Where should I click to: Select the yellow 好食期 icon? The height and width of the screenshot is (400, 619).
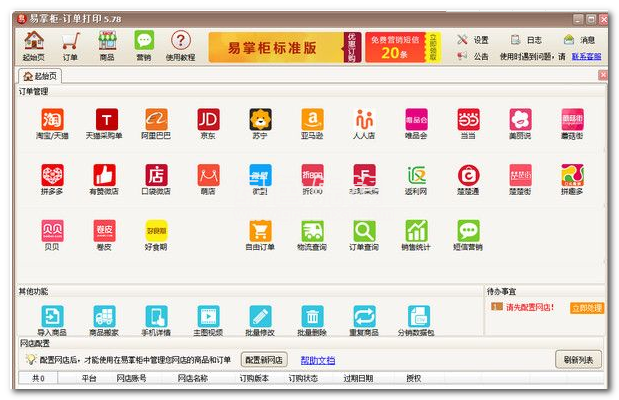pos(156,231)
